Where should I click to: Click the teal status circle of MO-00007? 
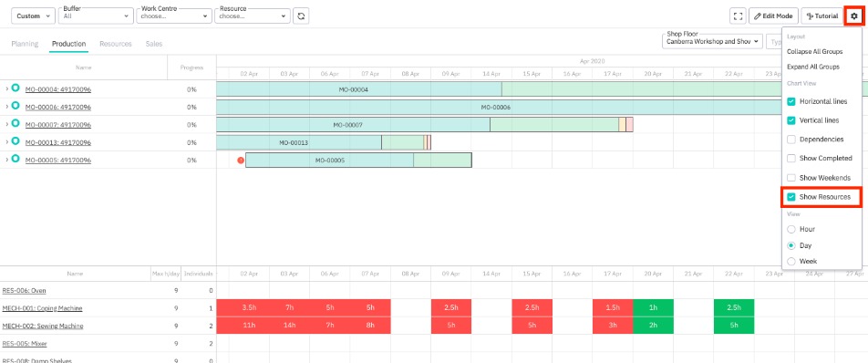tap(15, 123)
